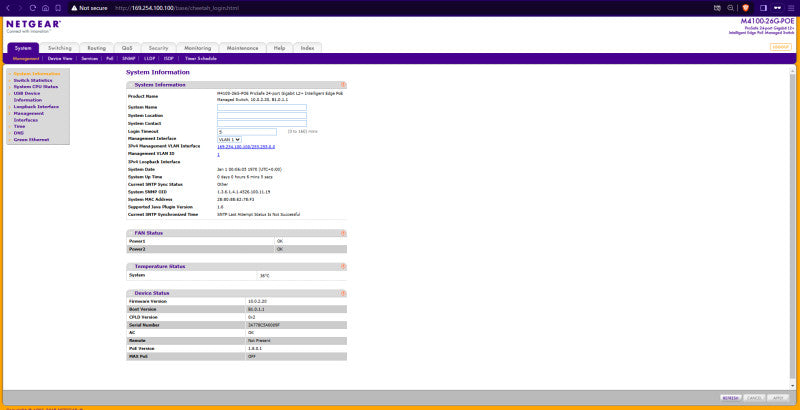Image resolution: width=800 pixels, height=410 pixels.
Task: Click the System Contact input field
Action: point(262,123)
